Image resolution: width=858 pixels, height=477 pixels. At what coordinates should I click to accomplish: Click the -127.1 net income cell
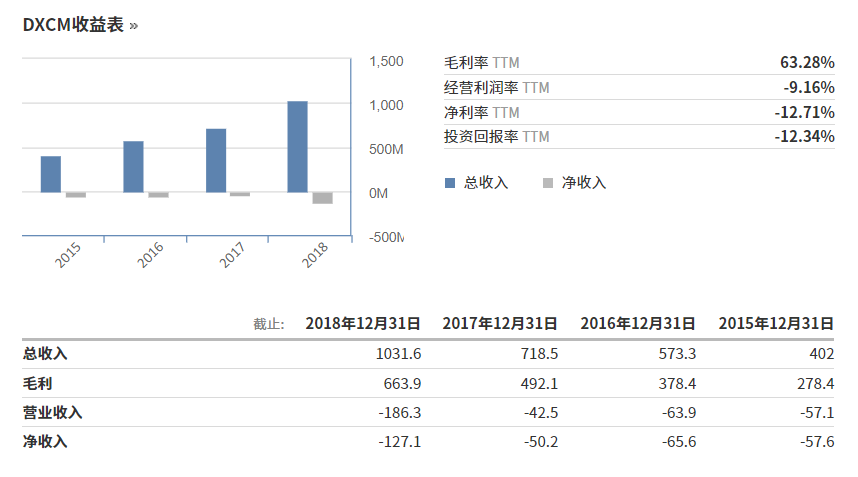click(x=399, y=441)
